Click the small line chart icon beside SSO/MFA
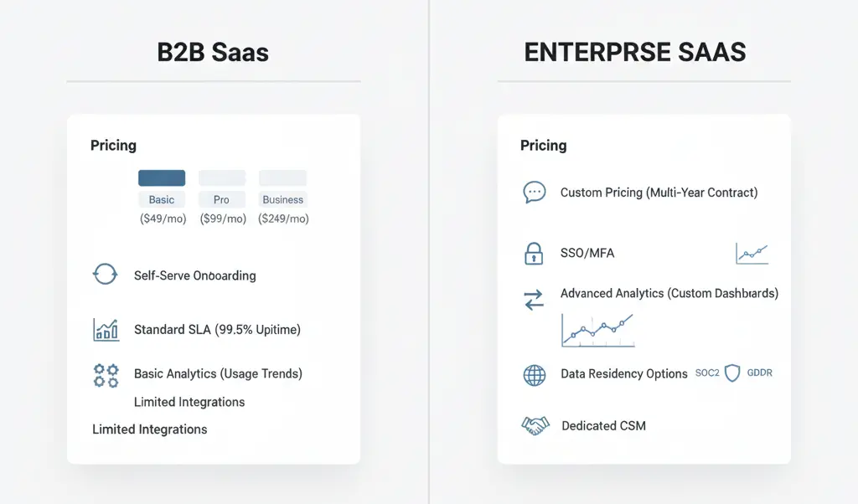Viewport: 858px width, 504px height. tap(752, 253)
